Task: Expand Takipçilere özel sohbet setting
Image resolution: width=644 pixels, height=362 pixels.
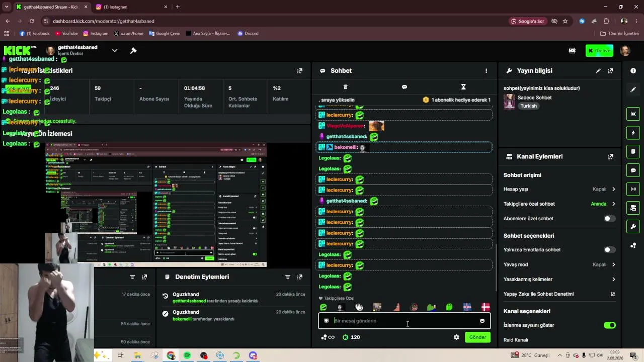Action: [613, 204]
